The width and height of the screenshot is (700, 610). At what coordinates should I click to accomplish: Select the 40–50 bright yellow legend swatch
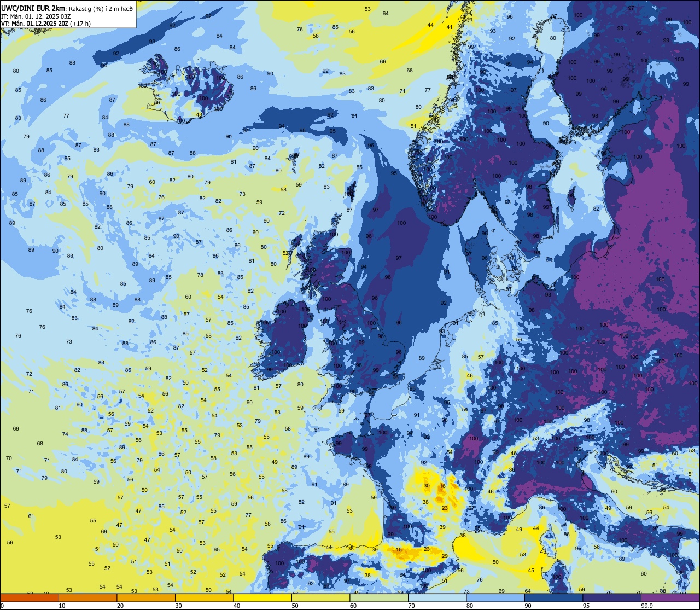click(262, 597)
